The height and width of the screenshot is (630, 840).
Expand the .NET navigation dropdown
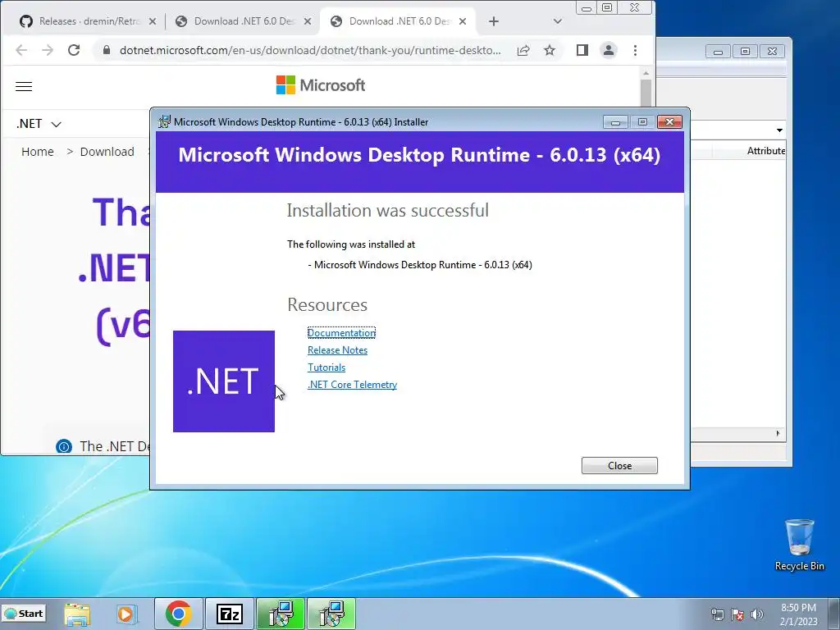39,124
